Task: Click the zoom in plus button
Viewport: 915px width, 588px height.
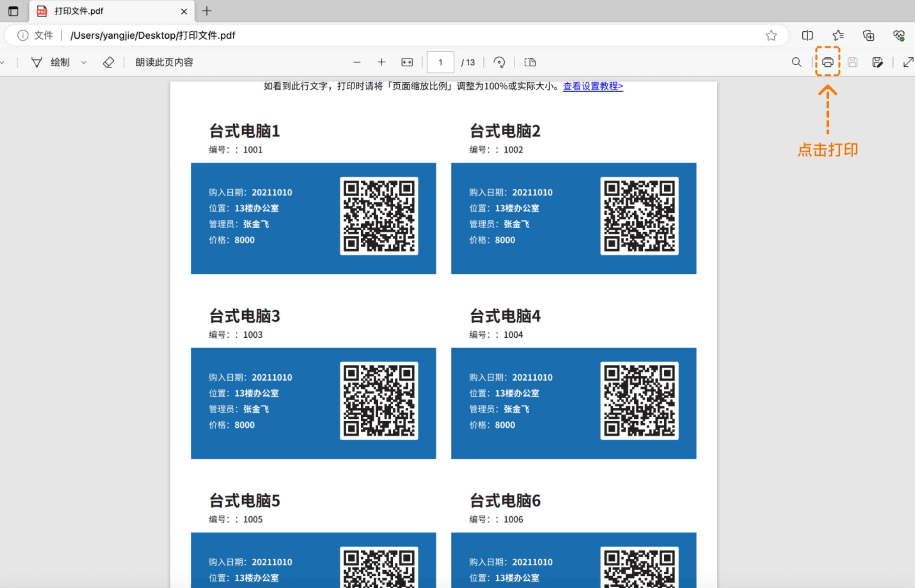Action: click(x=381, y=62)
